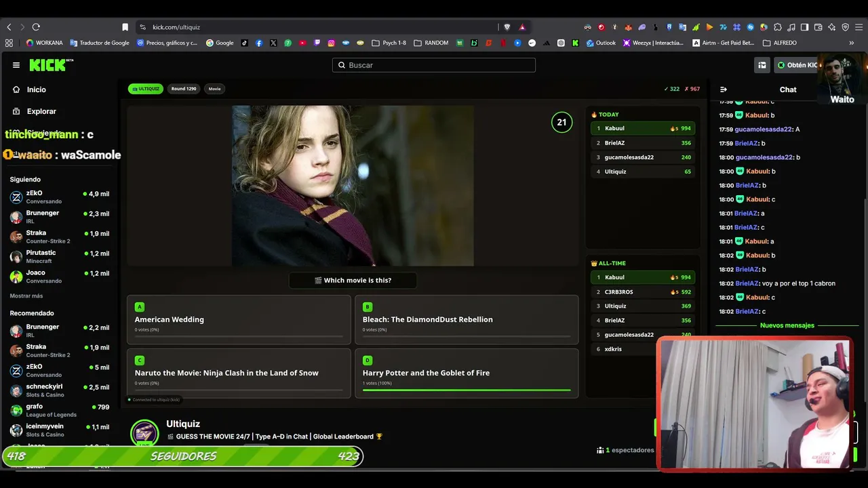Viewport: 868px width, 488px height.
Task: Open schneckyirl recommended channel
Action: (x=60, y=390)
